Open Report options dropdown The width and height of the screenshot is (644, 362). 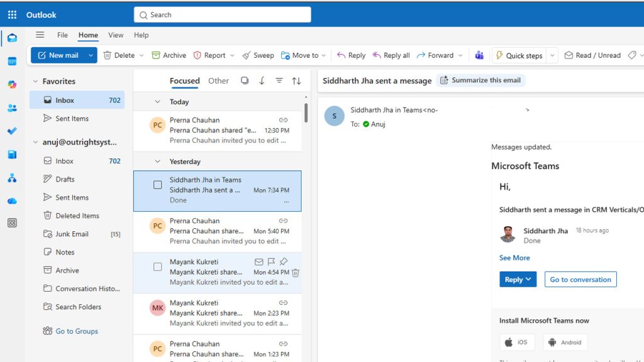(x=232, y=55)
